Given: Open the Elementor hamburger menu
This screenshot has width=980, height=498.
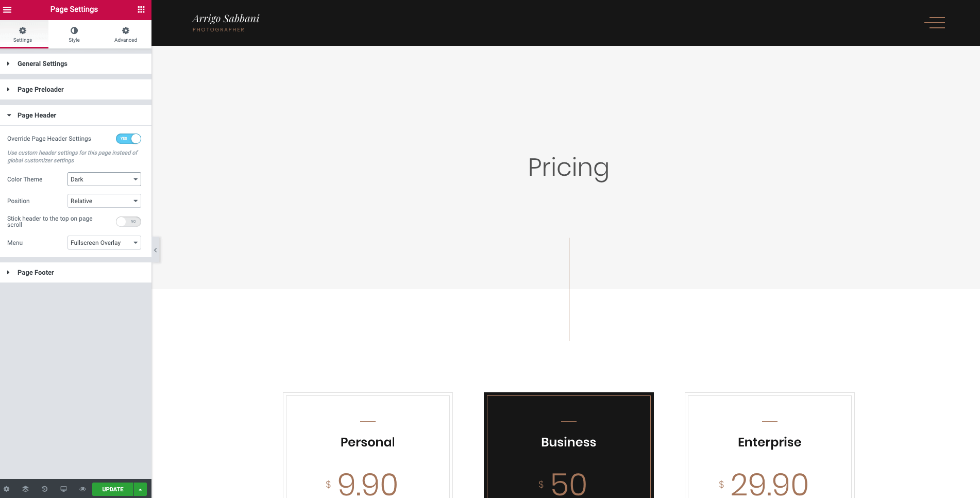Looking at the screenshot, I should point(7,9).
